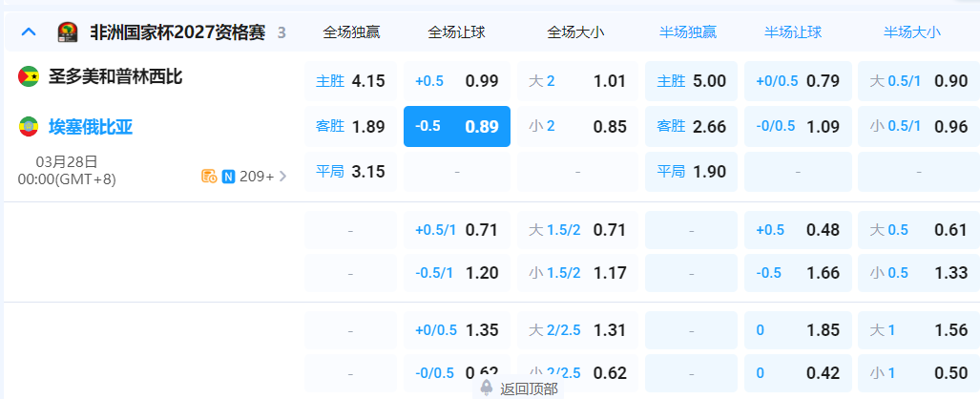The image size is (980, 399).
Task: Select the 半场让球 column header
Action: [x=793, y=32]
